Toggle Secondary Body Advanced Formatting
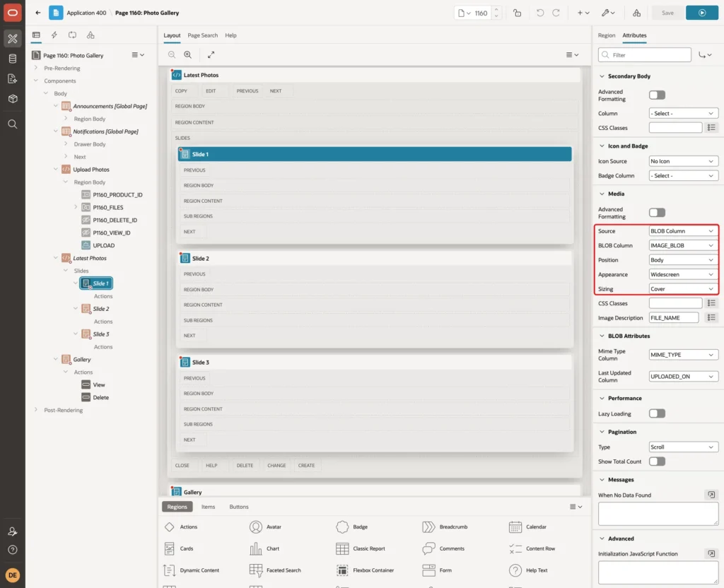This screenshot has height=588, width=724. point(657,95)
